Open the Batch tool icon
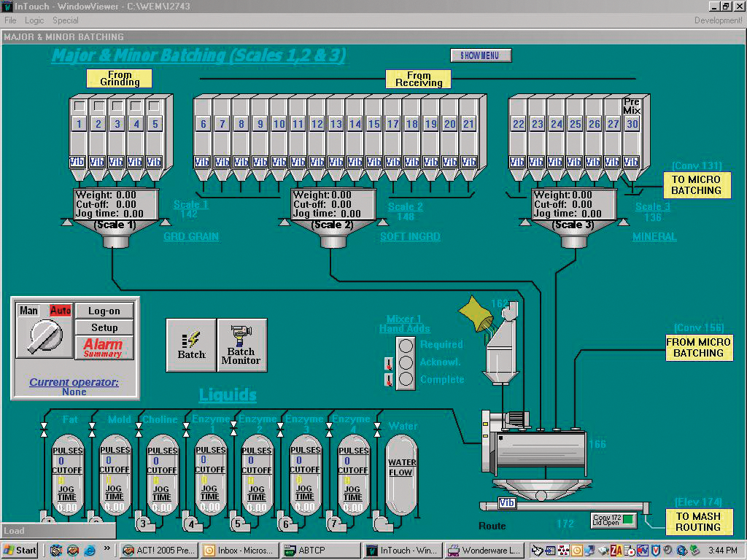This screenshot has height=560, width=747. 191,344
